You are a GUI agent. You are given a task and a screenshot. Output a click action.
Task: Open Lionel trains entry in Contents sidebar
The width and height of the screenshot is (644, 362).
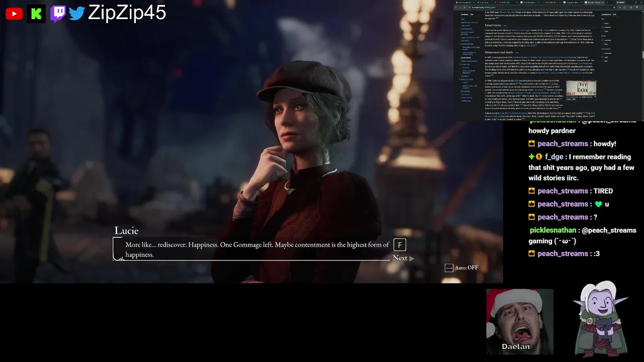pos(466,58)
